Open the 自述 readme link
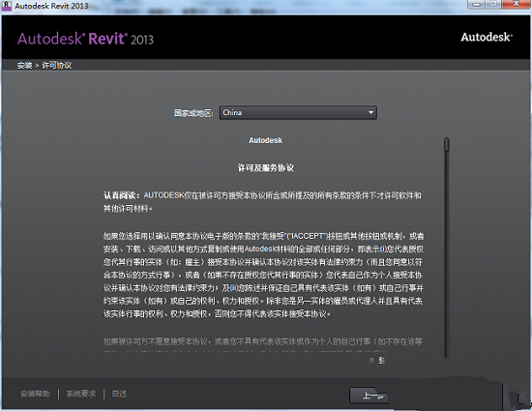Image resolution: width=532 pixels, height=411 pixels. 119,394
